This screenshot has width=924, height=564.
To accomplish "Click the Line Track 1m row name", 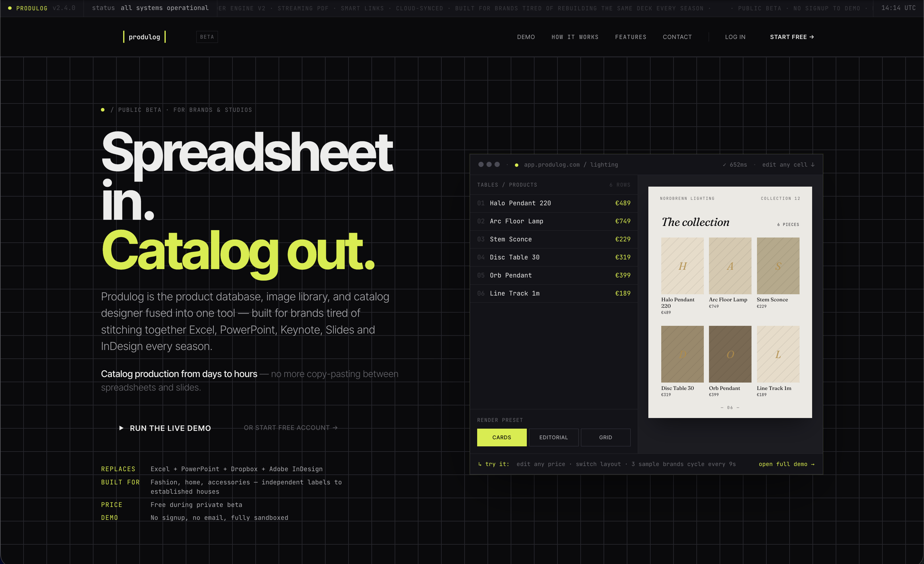I will [x=515, y=293].
